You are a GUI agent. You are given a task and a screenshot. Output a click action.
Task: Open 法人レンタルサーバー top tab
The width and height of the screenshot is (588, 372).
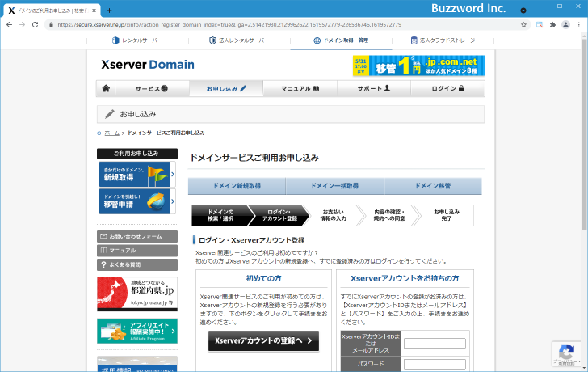point(239,40)
